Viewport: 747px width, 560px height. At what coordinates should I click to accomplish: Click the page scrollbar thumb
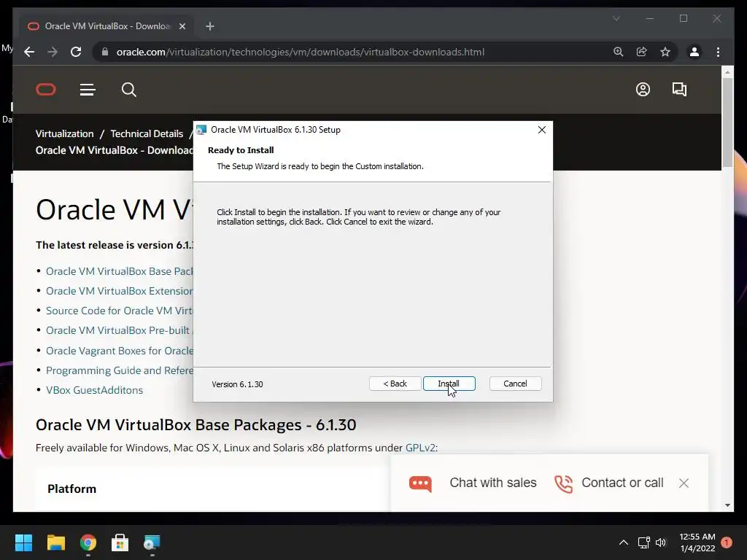tap(727, 122)
